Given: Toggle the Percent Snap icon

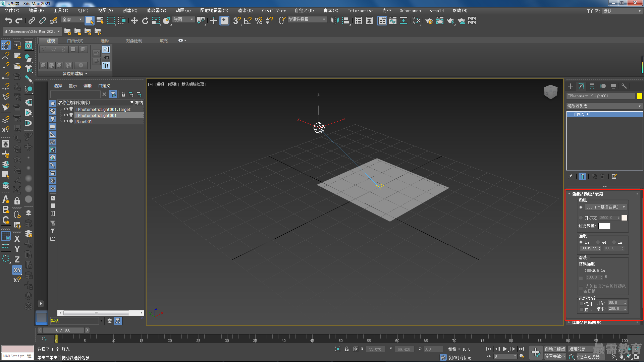Looking at the screenshot, I should pyautogui.click(x=259, y=21).
